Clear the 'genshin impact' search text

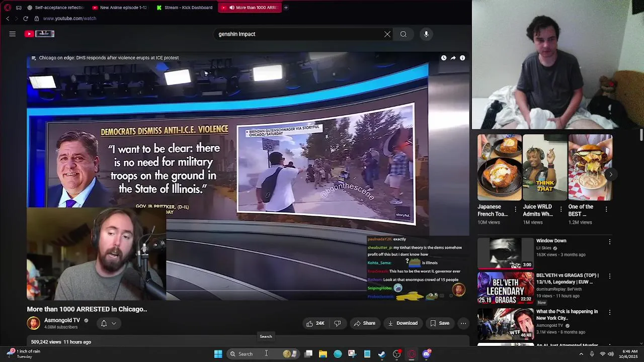click(x=387, y=34)
